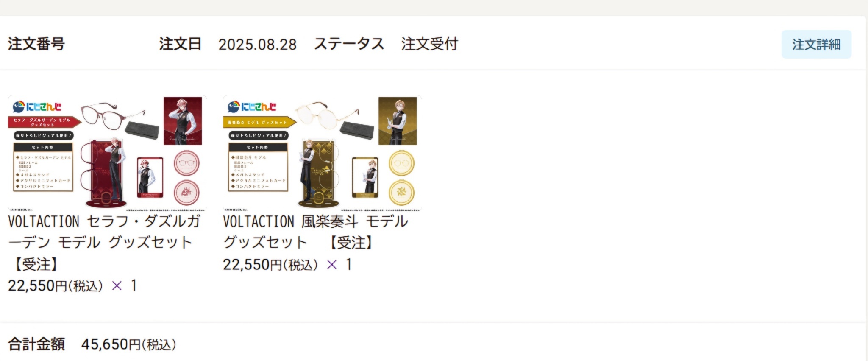Click the 注文受付 status text
Screen dimensions: 868x361
click(429, 44)
